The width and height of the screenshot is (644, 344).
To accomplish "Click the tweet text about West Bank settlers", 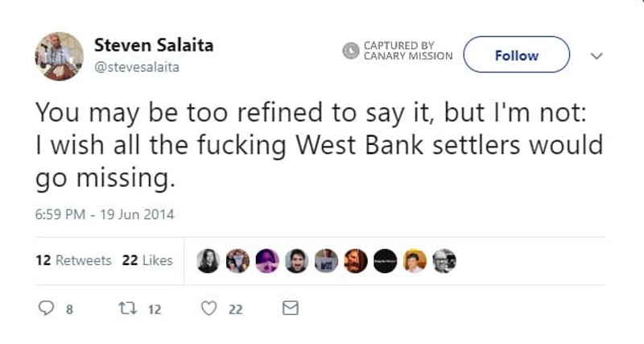I will 319,146.
